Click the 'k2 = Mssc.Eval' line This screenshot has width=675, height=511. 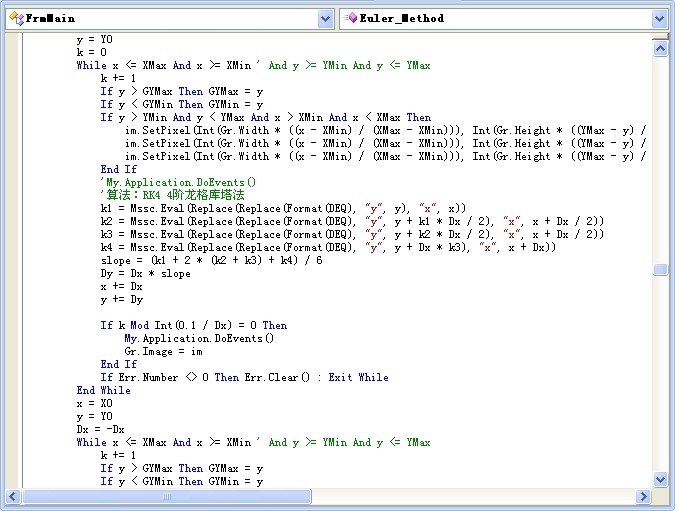[352, 221]
